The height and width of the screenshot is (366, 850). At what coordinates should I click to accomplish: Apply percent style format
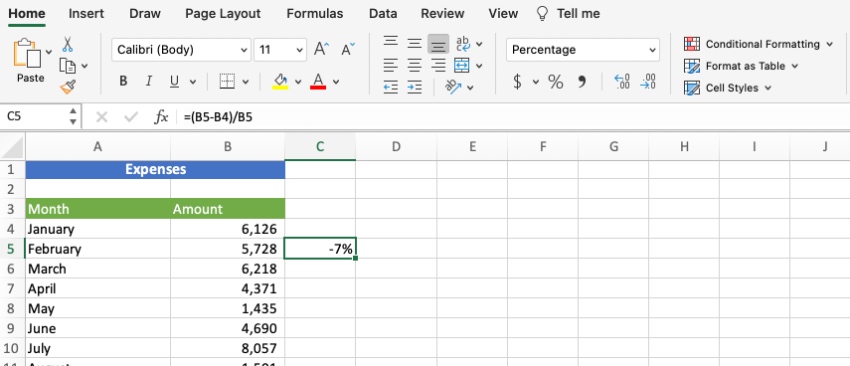pos(556,82)
